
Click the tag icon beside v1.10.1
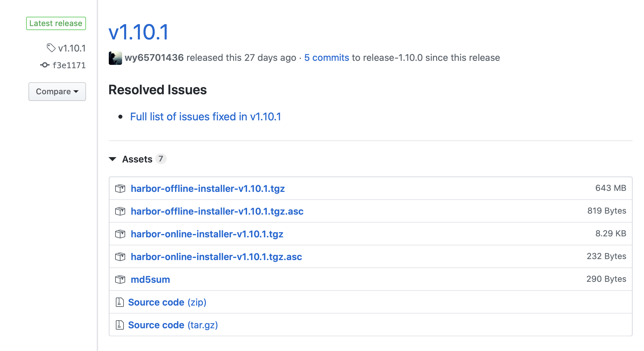[x=51, y=48]
